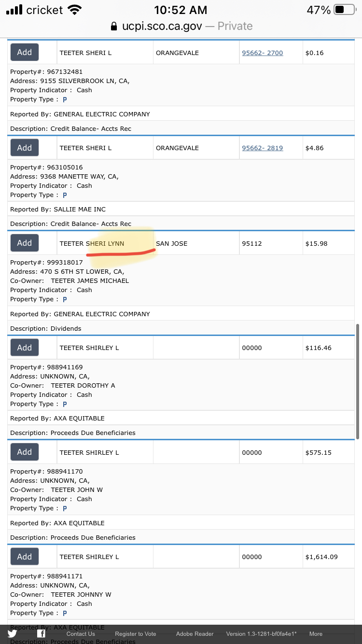Open Property Type P link for property 988941170
Screen dimensions: 362x644
coord(65,508)
